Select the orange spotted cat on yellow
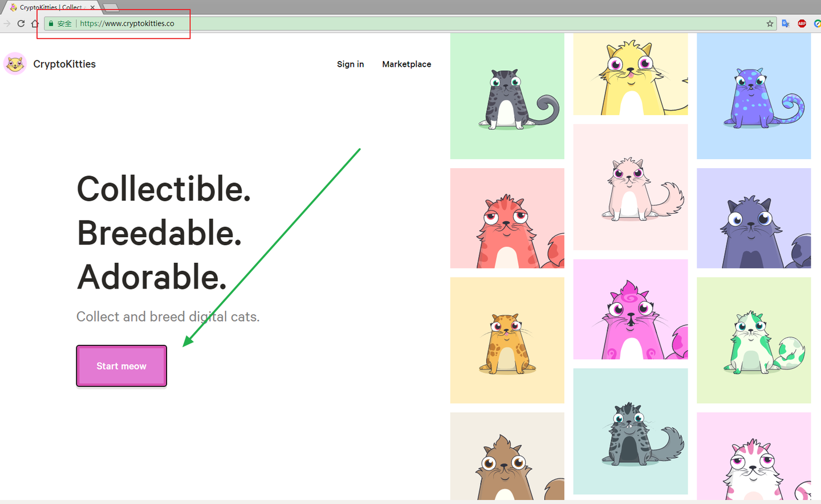Image resolution: width=821 pixels, height=504 pixels. [x=507, y=340]
